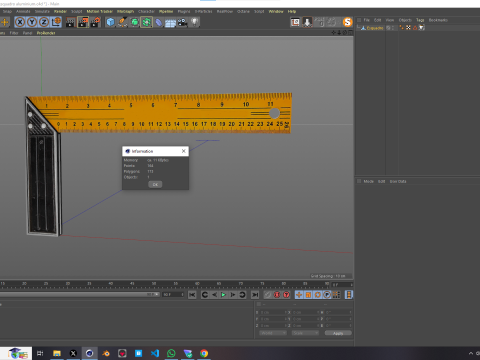This screenshot has height=360, width=480.
Task: Toggle the Z-axis lock icon
Action: pos(44,22)
